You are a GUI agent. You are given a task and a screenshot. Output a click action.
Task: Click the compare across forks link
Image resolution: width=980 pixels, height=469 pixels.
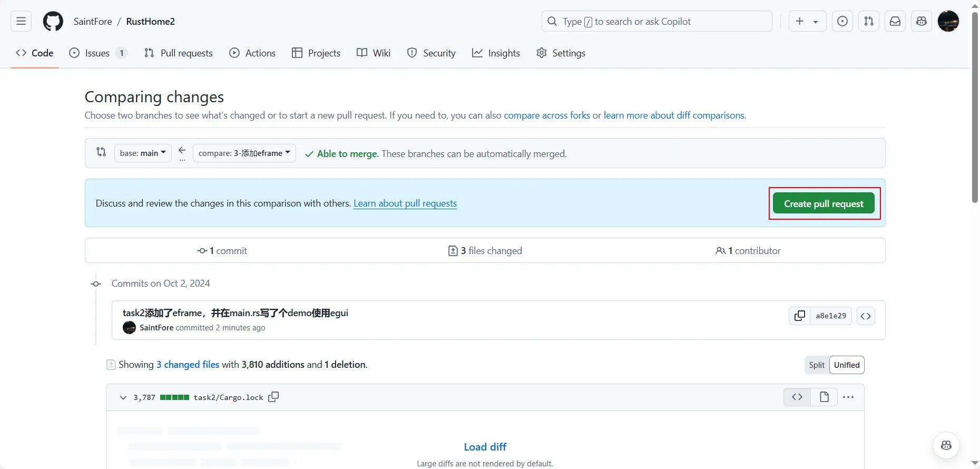(547, 115)
